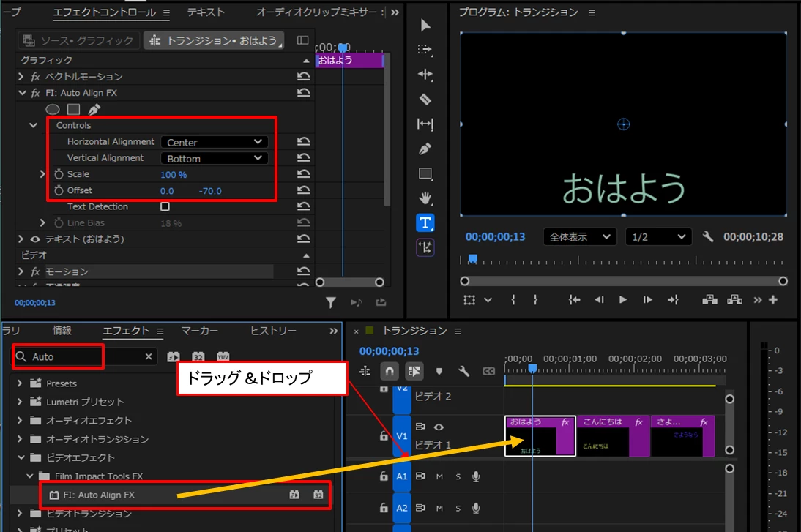The image size is (801, 532).
Task: Switch to the マーカー tab
Action: click(199, 330)
